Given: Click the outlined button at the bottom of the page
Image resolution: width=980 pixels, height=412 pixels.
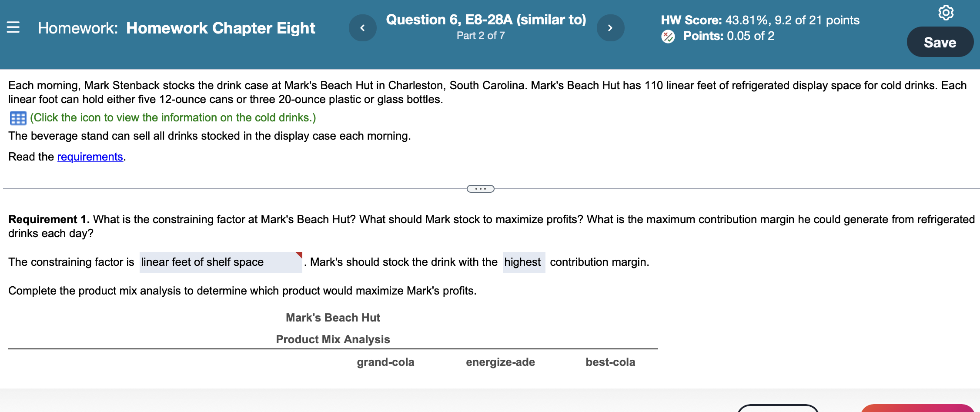Looking at the screenshot, I should [778, 408].
